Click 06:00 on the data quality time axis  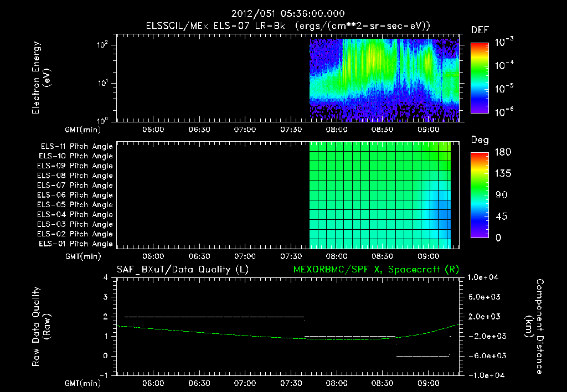pos(153,383)
